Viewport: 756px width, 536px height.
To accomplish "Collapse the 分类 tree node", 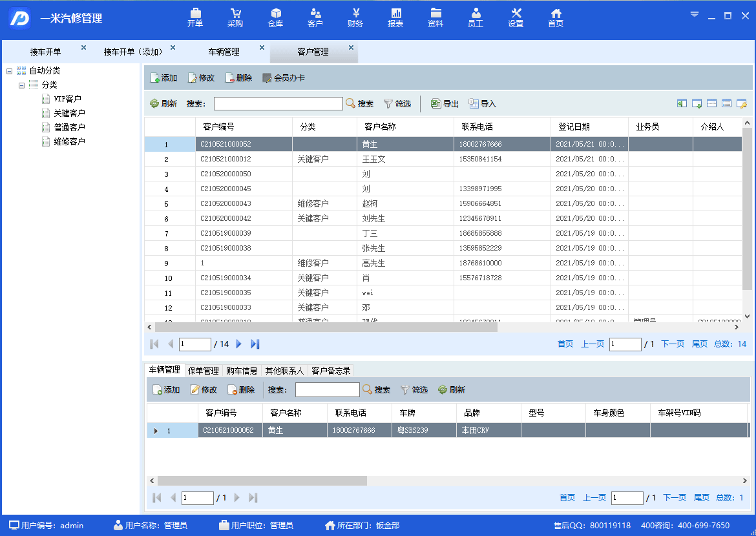I will [x=22, y=85].
